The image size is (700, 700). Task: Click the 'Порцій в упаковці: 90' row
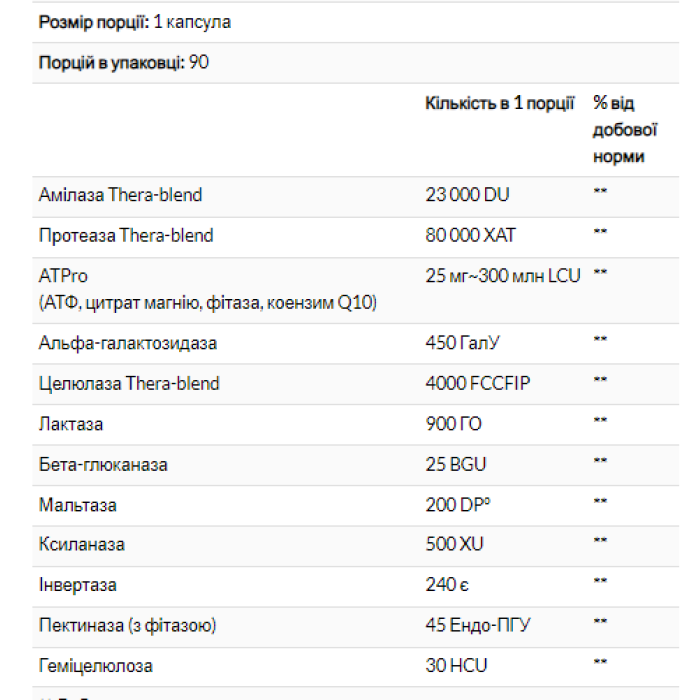click(x=124, y=62)
